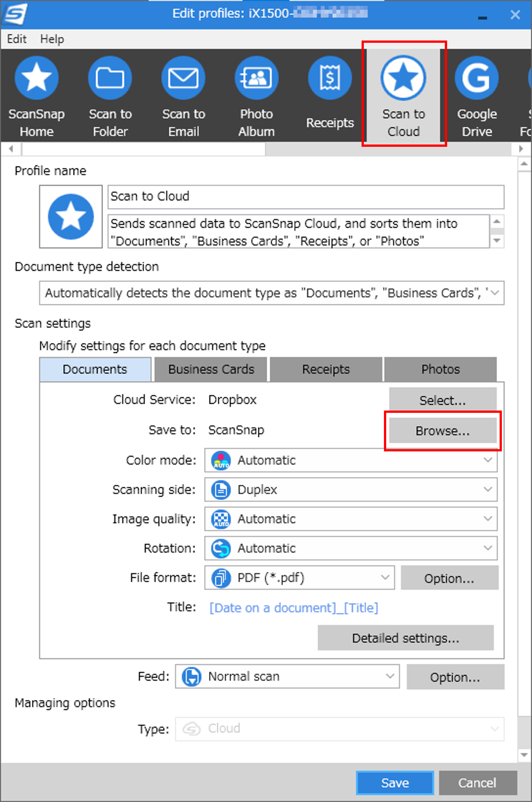Click description box scroll up arrow
The height and width of the screenshot is (802, 532).
(497, 221)
